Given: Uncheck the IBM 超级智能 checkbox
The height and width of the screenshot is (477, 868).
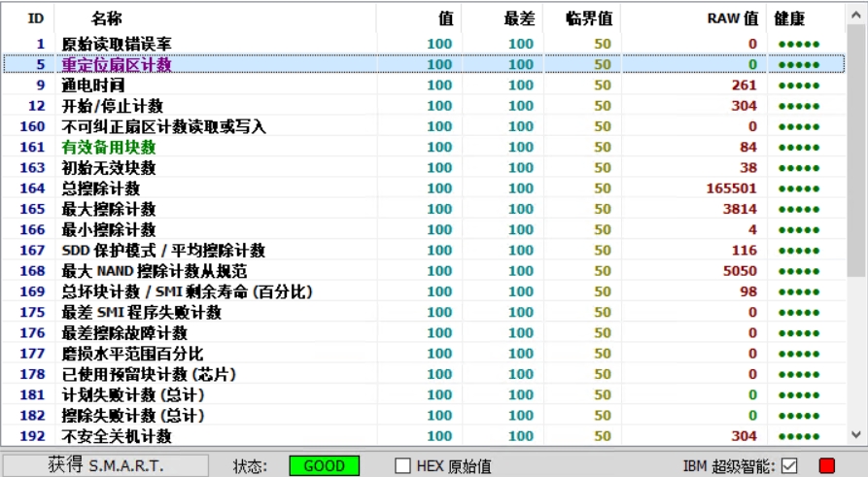Looking at the screenshot, I should (x=789, y=465).
